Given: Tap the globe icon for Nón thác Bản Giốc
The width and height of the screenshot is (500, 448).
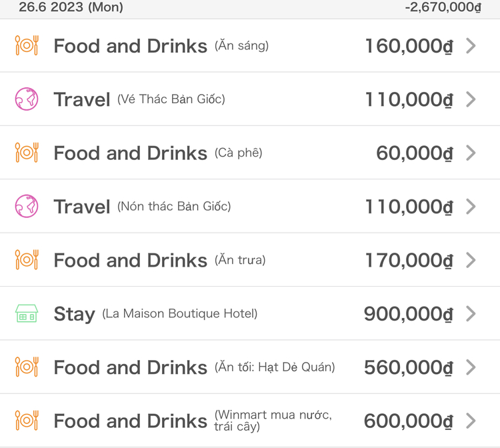Looking at the screenshot, I should (x=27, y=206).
